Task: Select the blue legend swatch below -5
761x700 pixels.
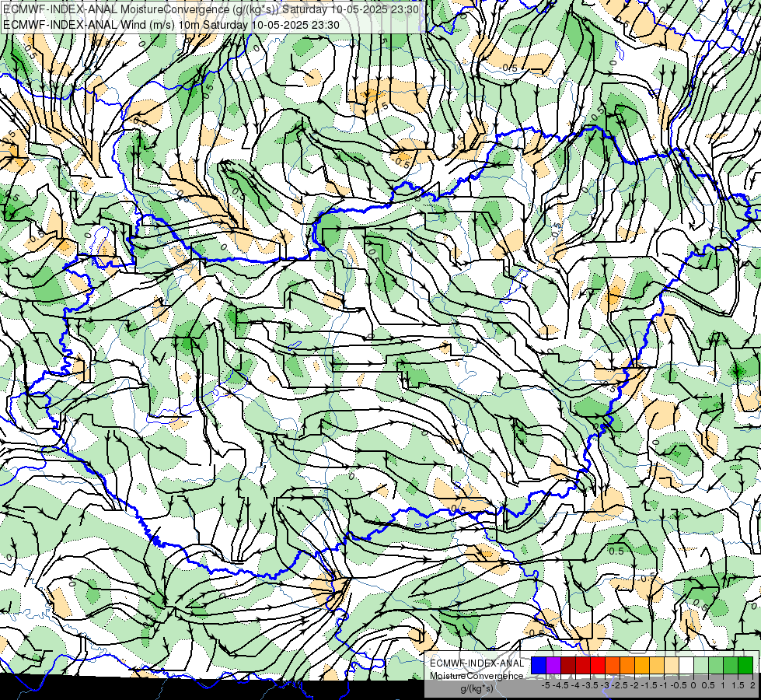Action: coord(539,666)
